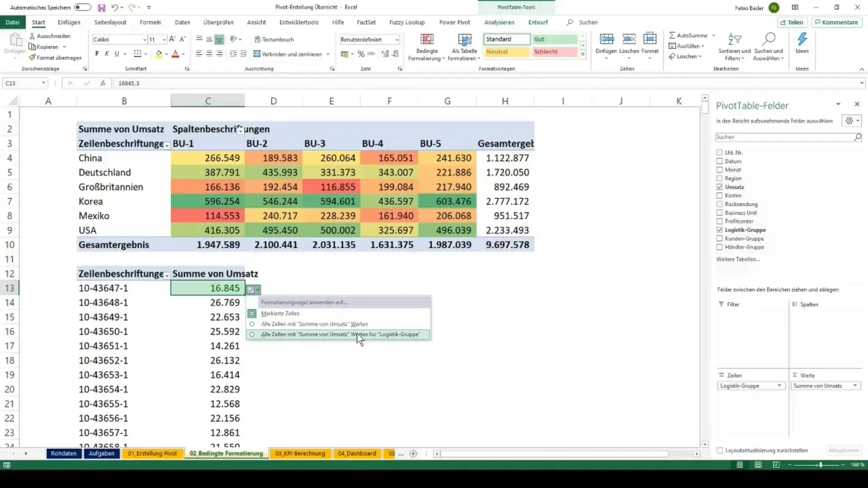Screen dimensions: 868x488
Task: Open Spaltenbeschriftungen filter dropdown
Action: (241, 131)
